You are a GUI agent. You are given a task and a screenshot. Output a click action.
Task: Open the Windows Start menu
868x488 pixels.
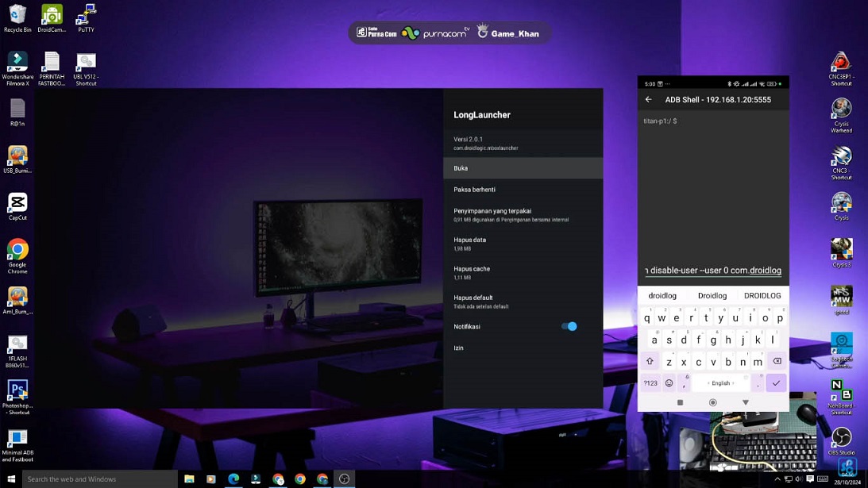pos(10,478)
